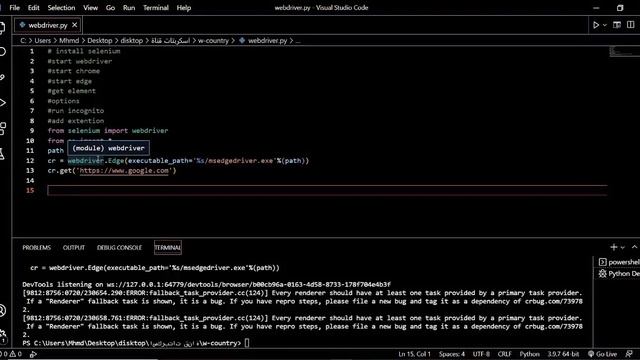This screenshot has width=640, height=360.
Task: Switch to the PROBLEMS panel tab
Action: (37, 248)
